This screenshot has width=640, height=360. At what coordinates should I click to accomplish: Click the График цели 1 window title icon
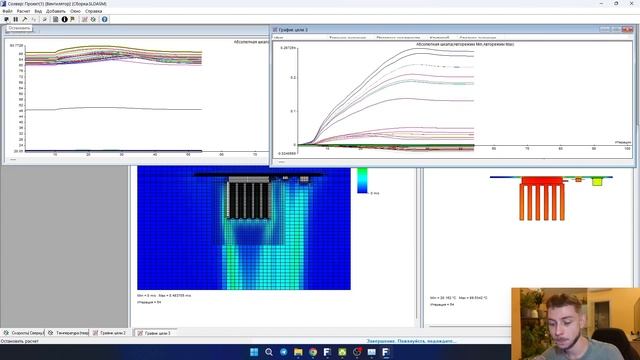point(275,30)
